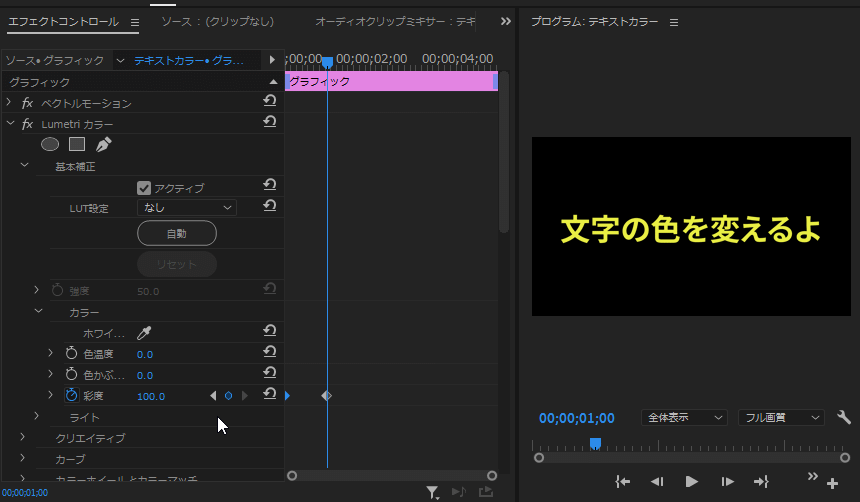Add or remove 彩度 keyframe
The height and width of the screenshot is (502, 860).
pyautogui.click(x=229, y=396)
